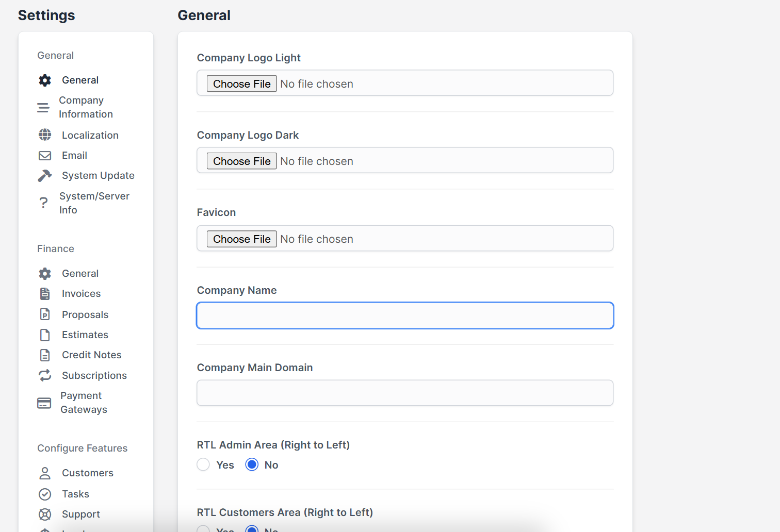Viewport: 780px width, 532px height.
Task: Open the Invoices settings link
Action: (x=81, y=293)
